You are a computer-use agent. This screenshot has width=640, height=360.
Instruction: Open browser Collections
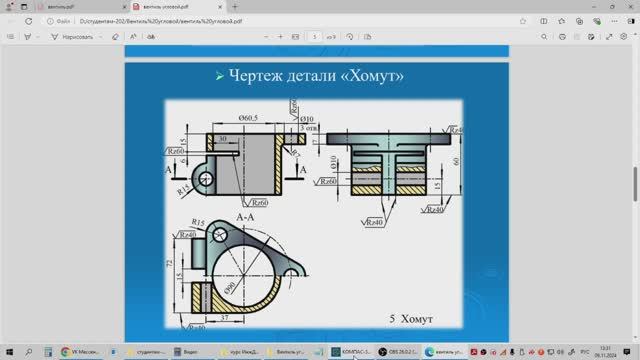(579, 21)
